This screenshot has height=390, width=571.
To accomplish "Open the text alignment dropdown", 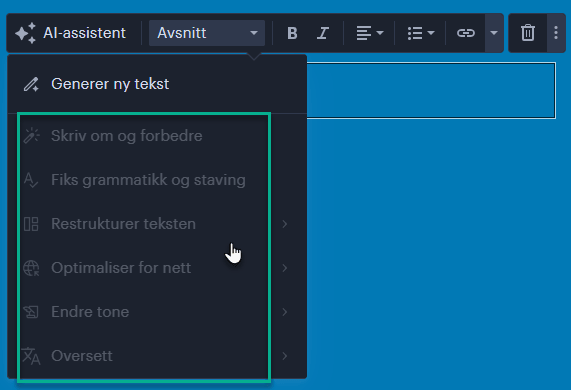I will [x=369, y=33].
